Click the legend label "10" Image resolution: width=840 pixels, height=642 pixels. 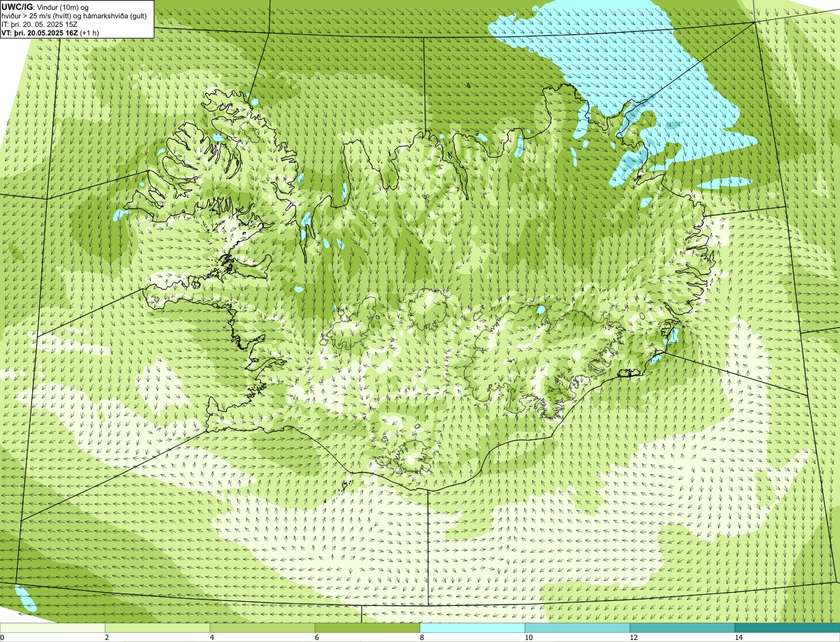(x=528, y=637)
